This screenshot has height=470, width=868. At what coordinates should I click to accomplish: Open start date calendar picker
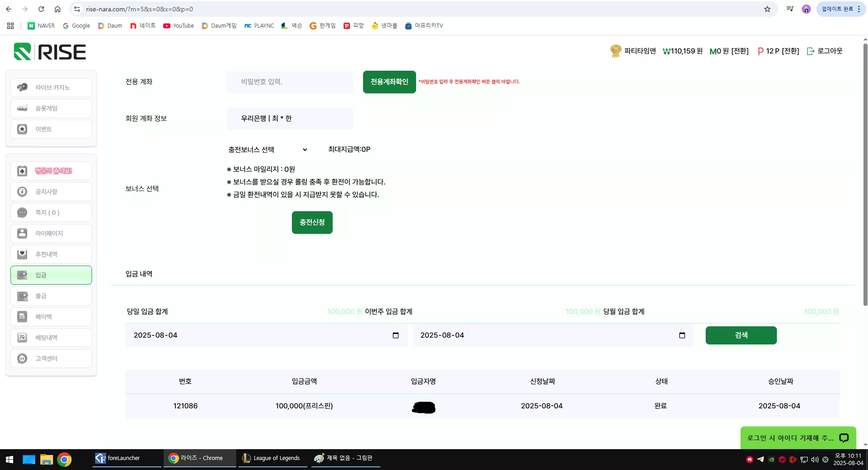395,335
